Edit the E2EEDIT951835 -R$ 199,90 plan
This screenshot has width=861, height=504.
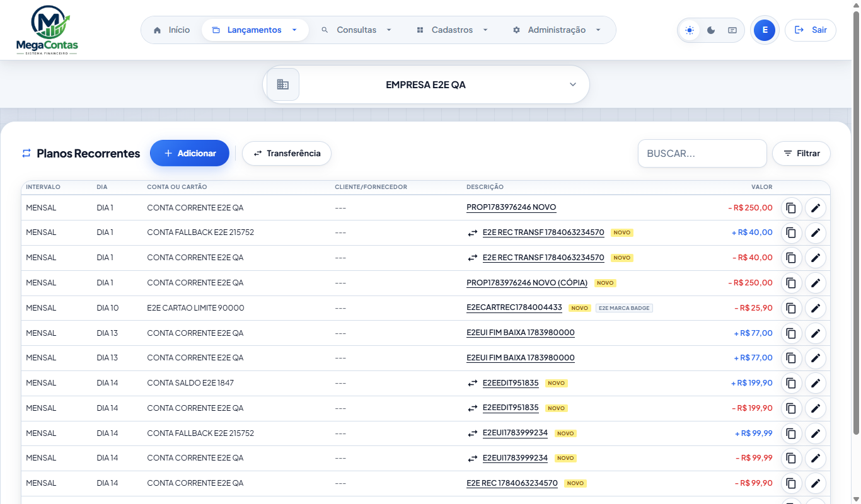click(816, 408)
